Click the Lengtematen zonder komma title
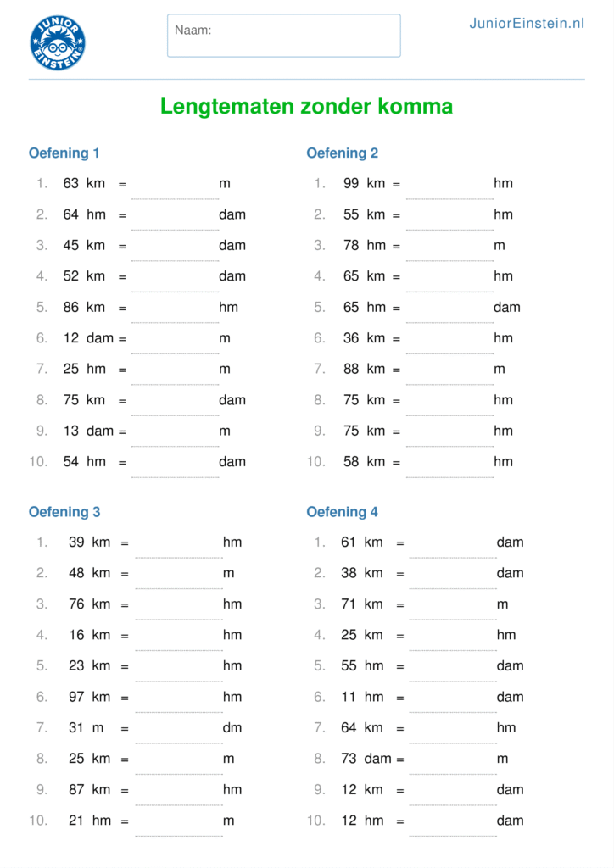The width and height of the screenshot is (614, 868). coord(306,107)
